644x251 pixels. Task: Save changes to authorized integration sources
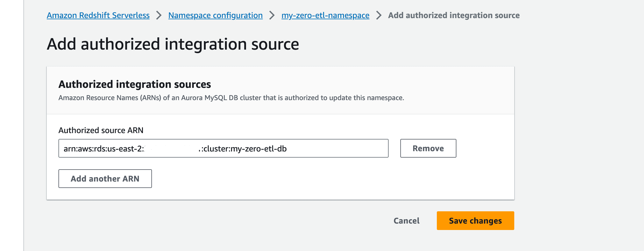(475, 221)
